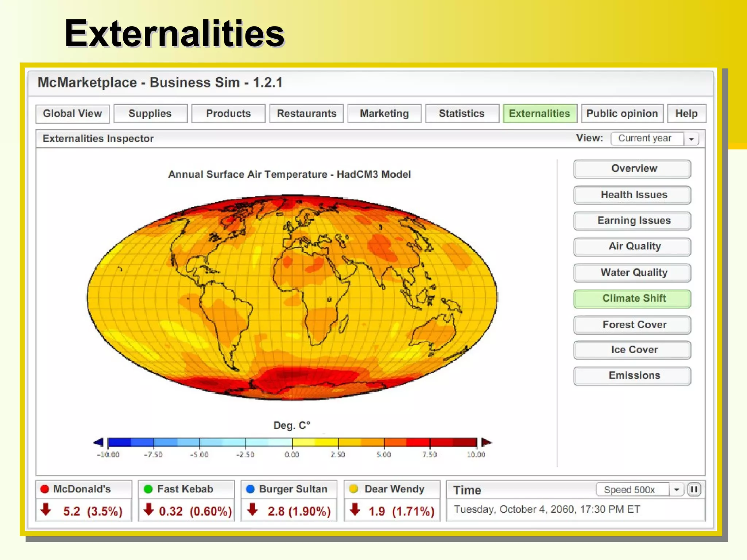Click the left arrow on temperature scale
The image size is (747, 560).
[x=98, y=442]
